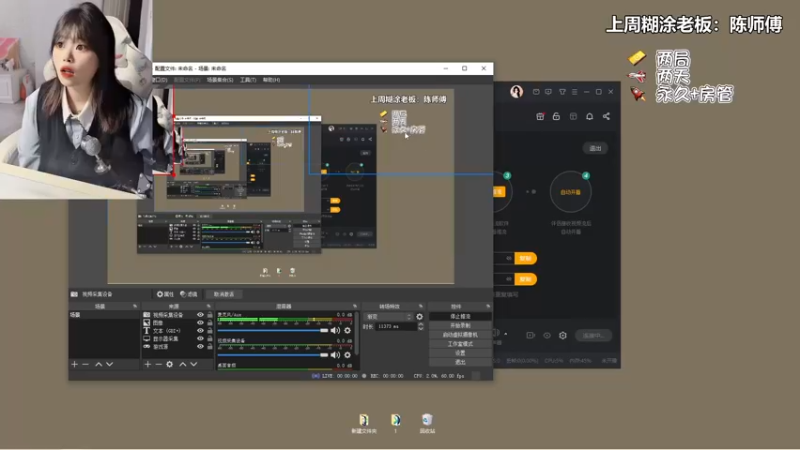Toggle the eye icon in the assistant bottom bar
Screen dimensions: 800x450
point(547,335)
